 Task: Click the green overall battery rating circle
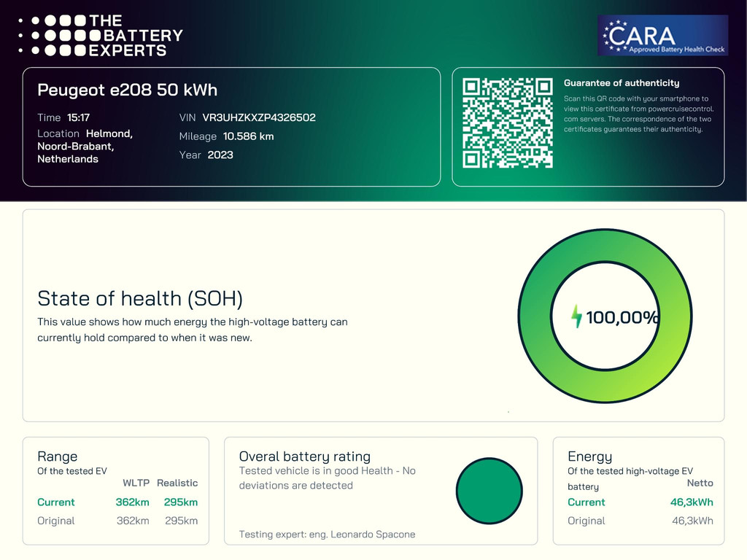pos(489,491)
